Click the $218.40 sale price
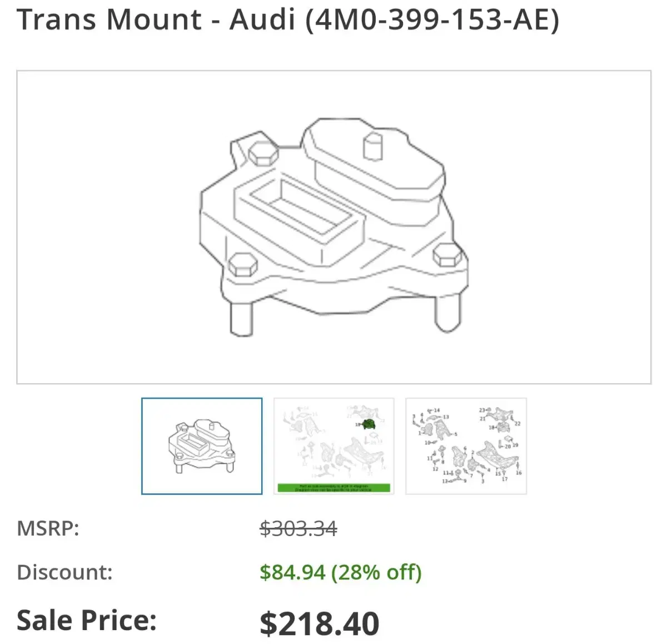 (x=320, y=623)
